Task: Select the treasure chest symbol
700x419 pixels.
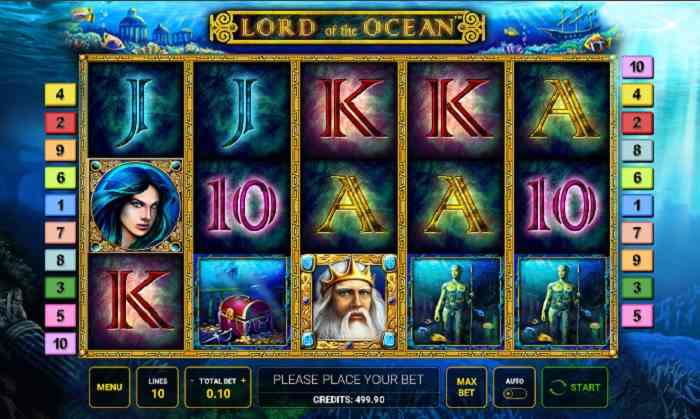Action: coord(242,302)
